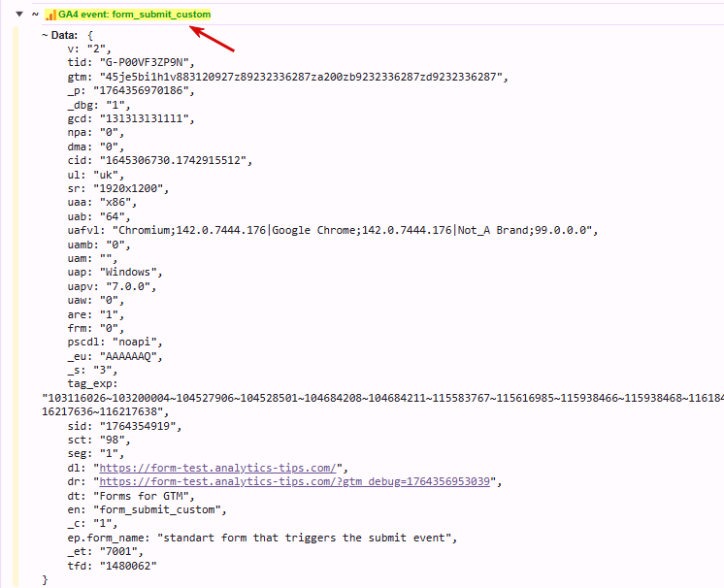Click the ul value uk
The height and width of the screenshot is (588, 724).
(x=106, y=175)
